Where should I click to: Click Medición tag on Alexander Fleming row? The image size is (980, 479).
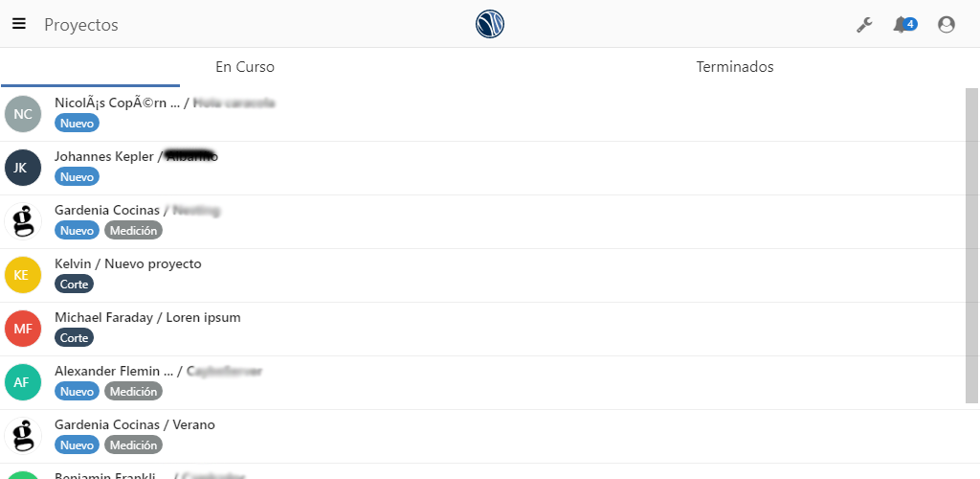coord(133,392)
